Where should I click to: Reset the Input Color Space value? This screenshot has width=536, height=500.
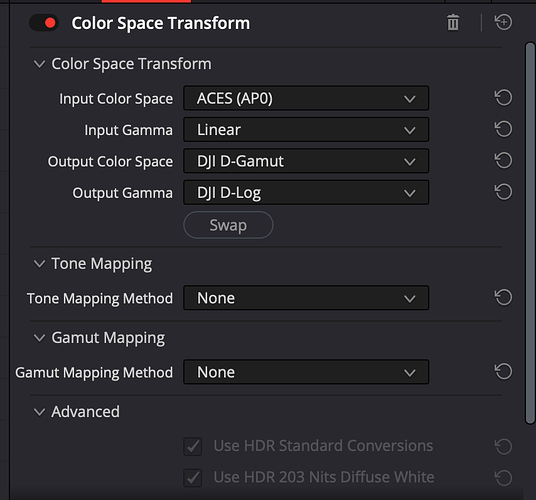click(x=504, y=98)
